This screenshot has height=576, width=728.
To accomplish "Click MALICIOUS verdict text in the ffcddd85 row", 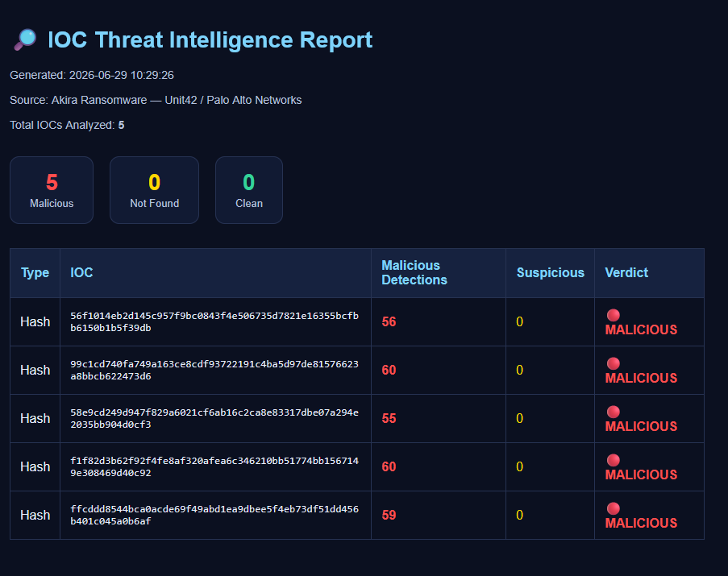I will click(x=641, y=523).
